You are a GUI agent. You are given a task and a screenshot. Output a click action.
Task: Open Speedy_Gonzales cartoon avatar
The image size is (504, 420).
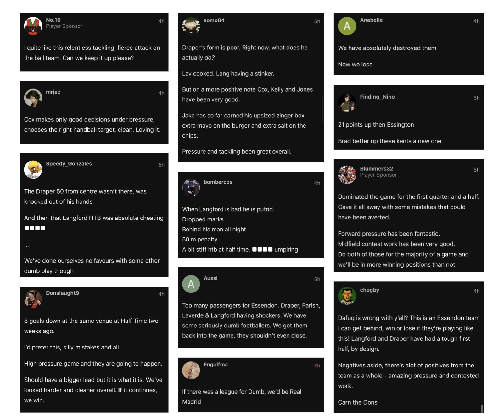pos(33,169)
